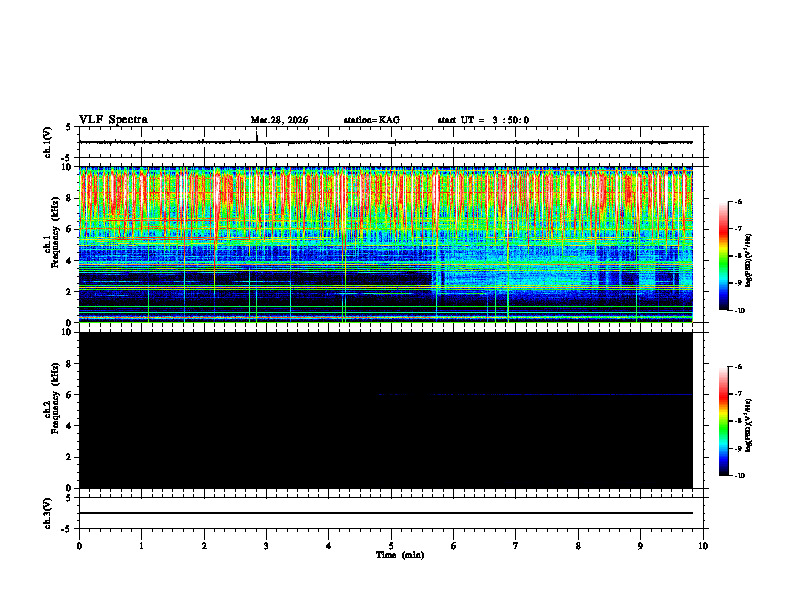
Task: Click the flat ch.3 voltage trace line
Action: (385, 513)
